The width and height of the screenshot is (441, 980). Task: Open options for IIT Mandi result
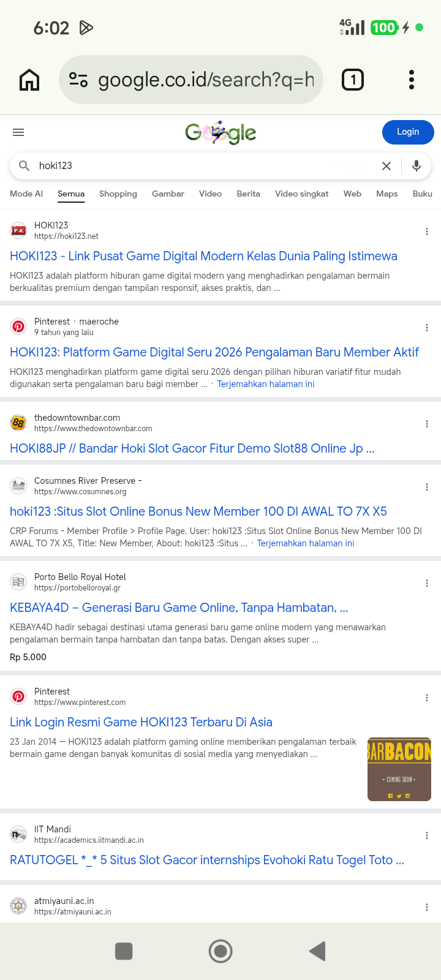click(427, 835)
